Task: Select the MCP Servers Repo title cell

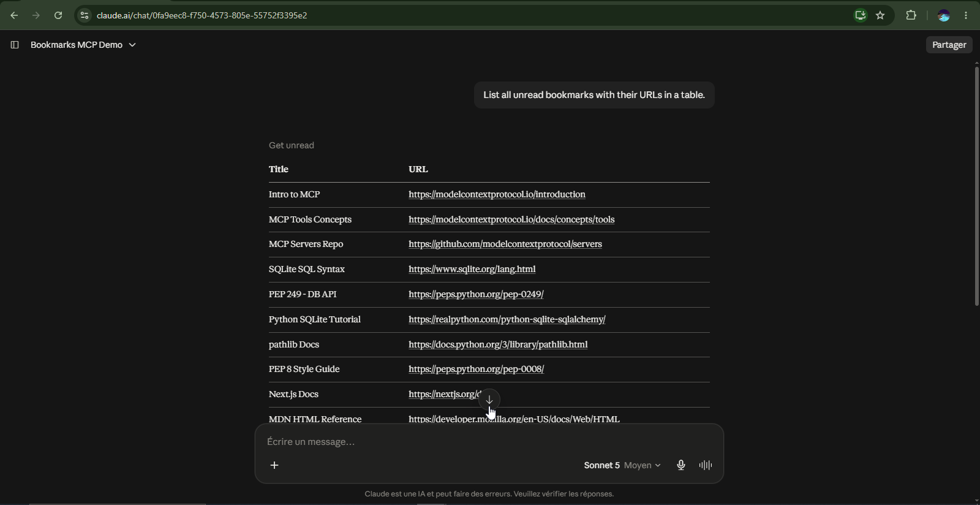Action: pyautogui.click(x=306, y=244)
